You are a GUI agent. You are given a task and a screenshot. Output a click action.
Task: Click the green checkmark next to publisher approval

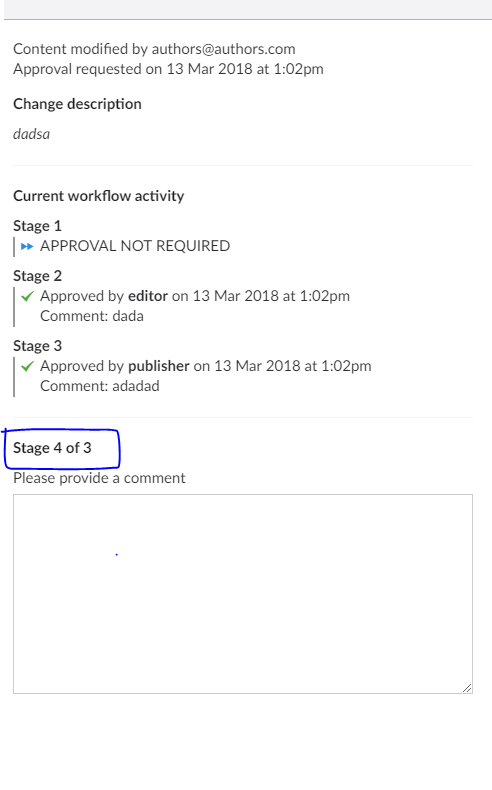pos(27,366)
